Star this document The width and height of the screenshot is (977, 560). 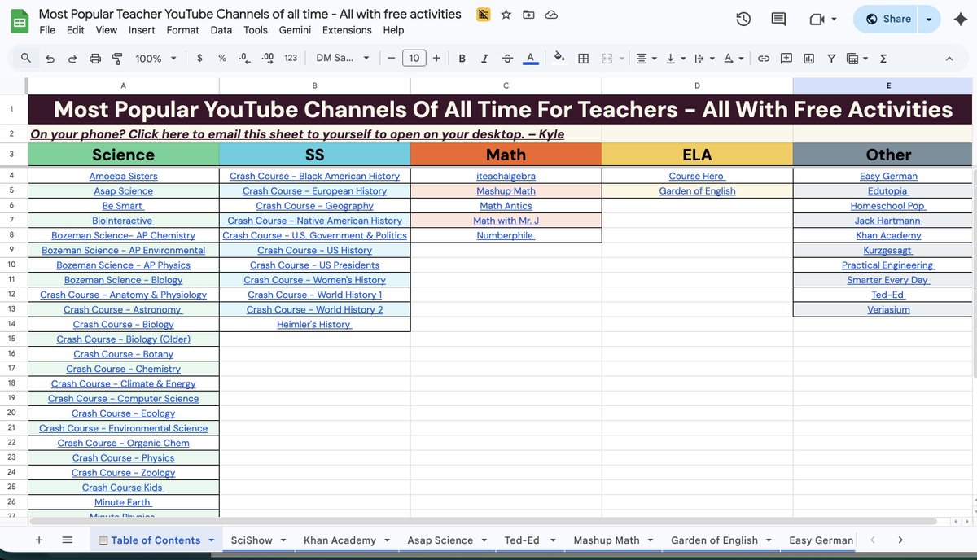pyautogui.click(x=506, y=15)
